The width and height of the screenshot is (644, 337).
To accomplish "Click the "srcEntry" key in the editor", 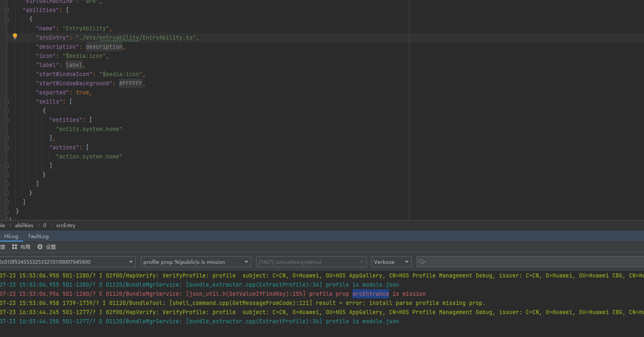I will pos(52,37).
